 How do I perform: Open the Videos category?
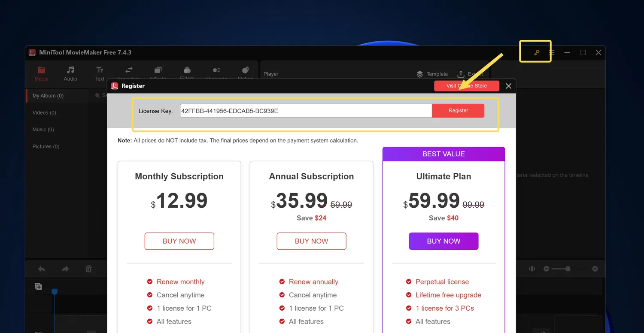point(44,112)
